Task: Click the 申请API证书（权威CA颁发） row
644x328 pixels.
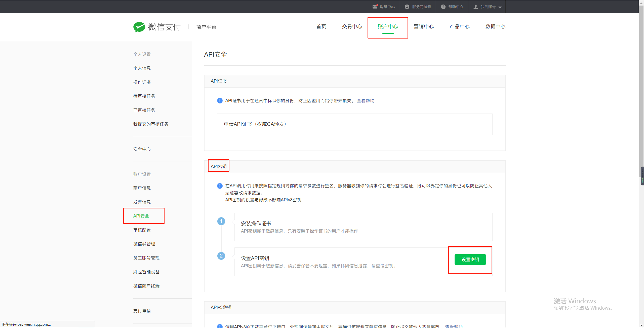Action: (355, 124)
